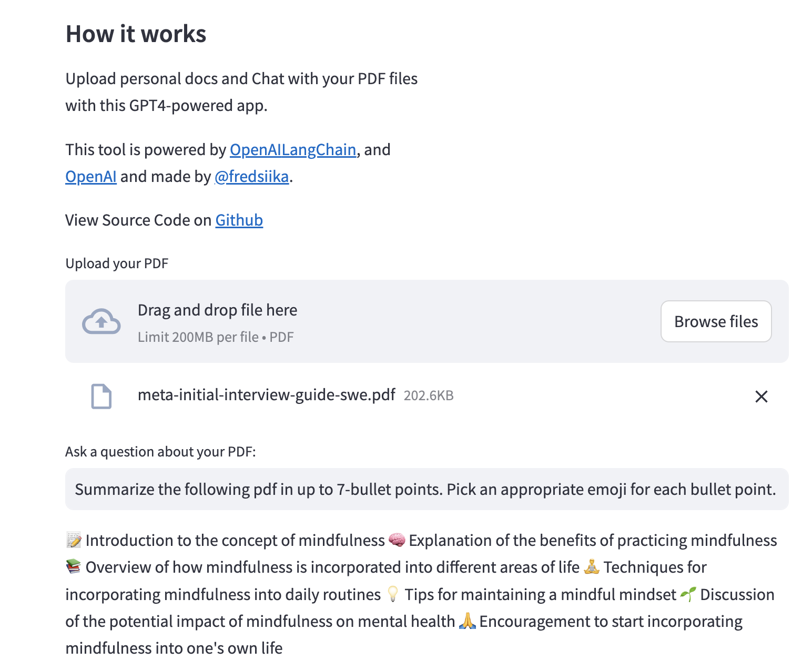This screenshot has height=670, width=812.
Task: Click the memo emoji before Introduction
Action: click(74, 540)
